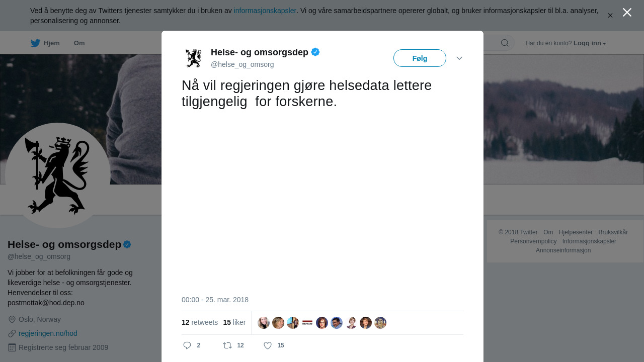The image size is (644, 362).
Task: Open the Om menu item
Action: tap(79, 43)
